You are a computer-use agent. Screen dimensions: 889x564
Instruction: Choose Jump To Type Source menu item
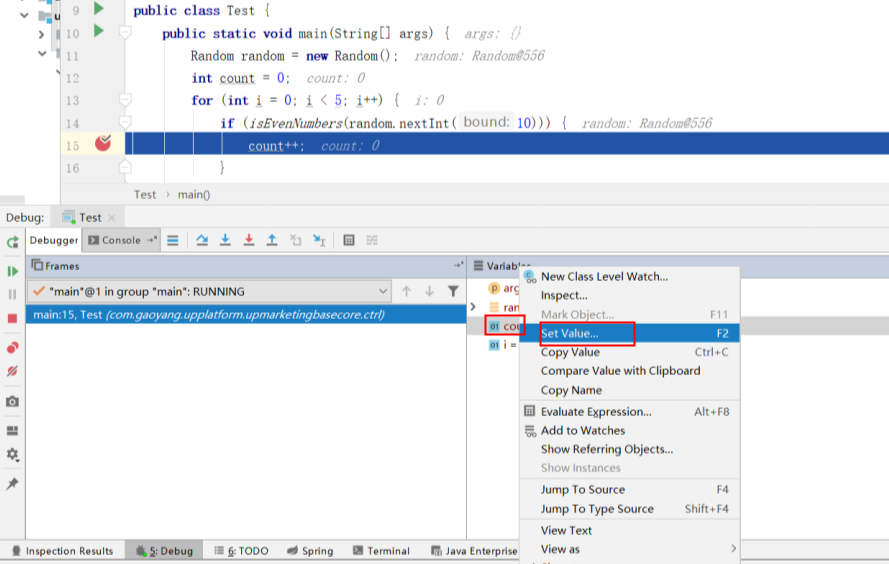click(629, 509)
